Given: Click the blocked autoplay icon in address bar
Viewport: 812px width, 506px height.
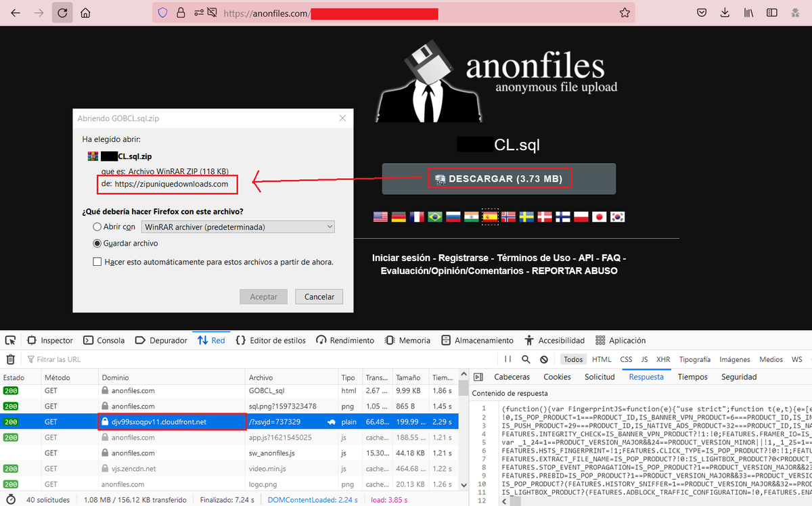Looking at the screenshot, I should point(212,13).
